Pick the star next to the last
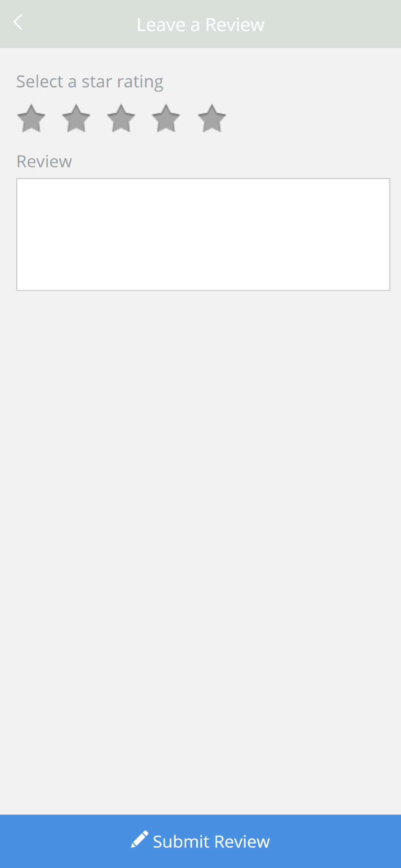Image resolution: width=401 pixels, height=868 pixels. (166, 118)
